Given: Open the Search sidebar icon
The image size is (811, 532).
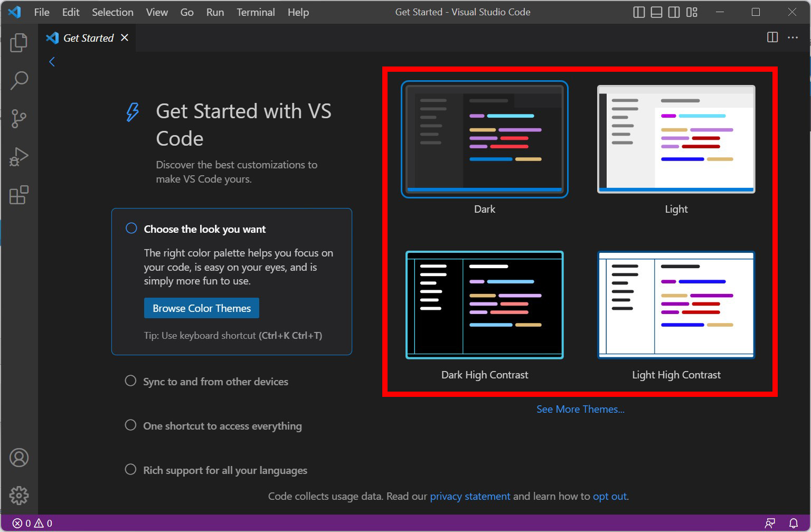Looking at the screenshot, I should click(19, 80).
